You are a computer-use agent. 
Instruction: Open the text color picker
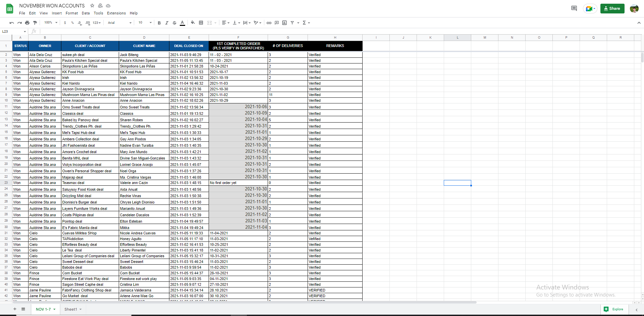[182, 23]
